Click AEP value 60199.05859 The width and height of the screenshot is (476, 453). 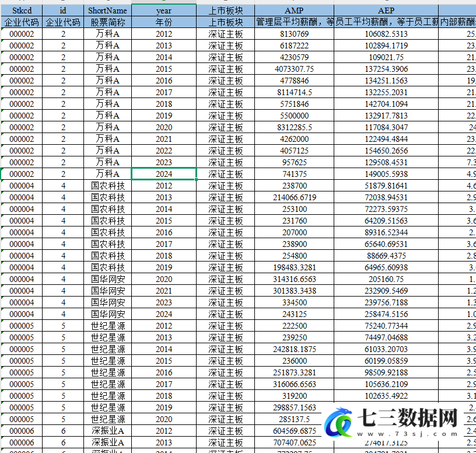click(x=386, y=361)
